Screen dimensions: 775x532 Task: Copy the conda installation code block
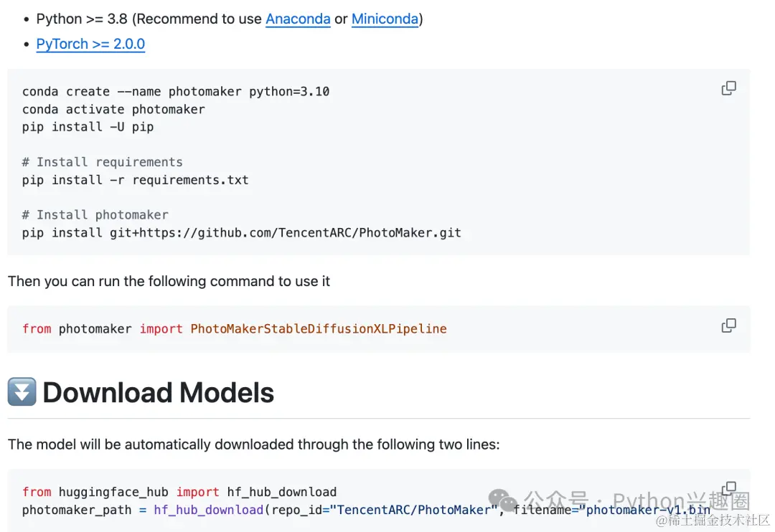pyautogui.click(x=728, y=88)
